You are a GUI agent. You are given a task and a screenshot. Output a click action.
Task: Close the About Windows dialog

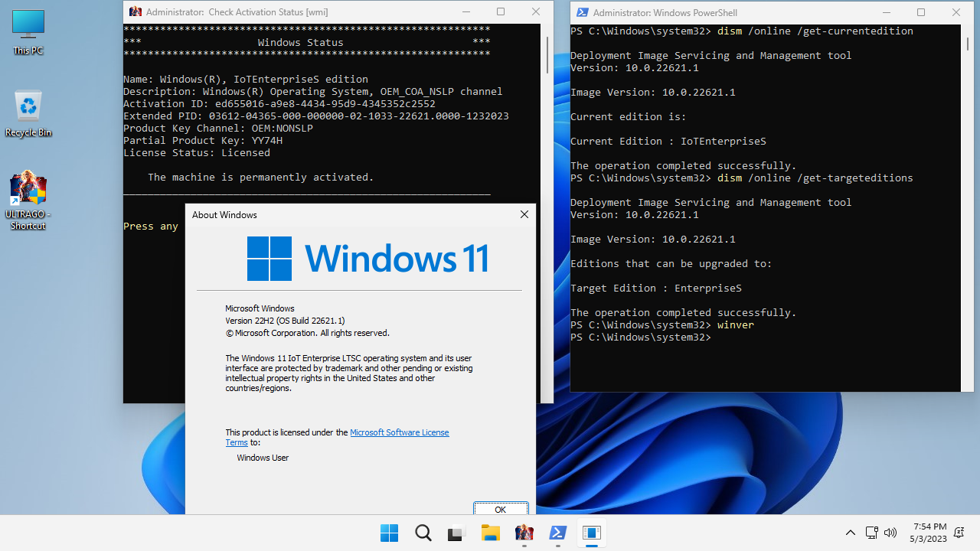pos(524,215)
